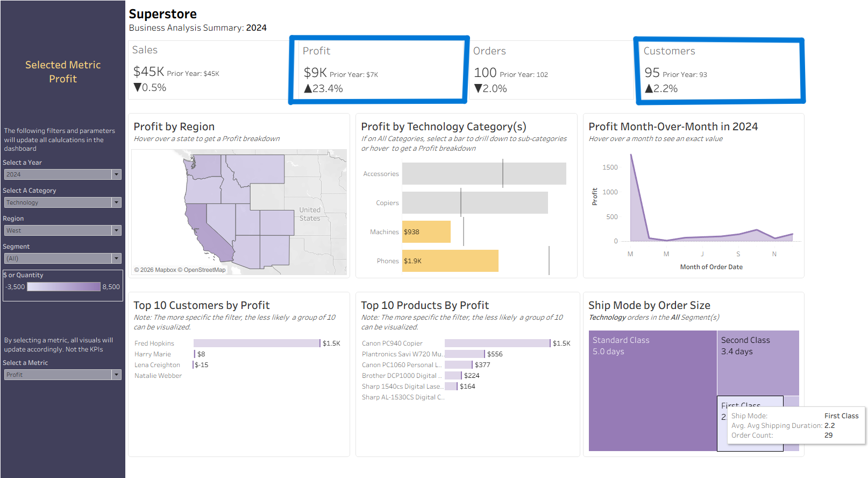Image resolution: width=868 pixels, height=478 pixels.
Task: Select the Profit KPI card
Action: coord(379,70)
